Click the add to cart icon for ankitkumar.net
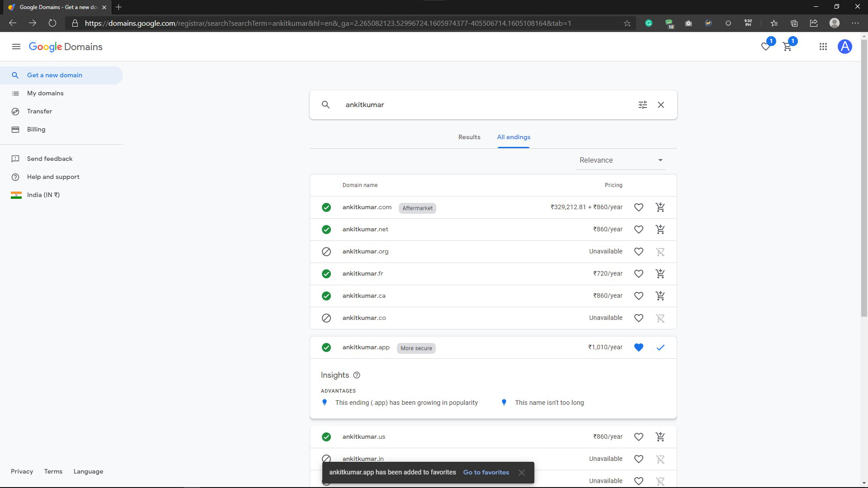The width and height of the screenshot is (868, 488). 660,230
